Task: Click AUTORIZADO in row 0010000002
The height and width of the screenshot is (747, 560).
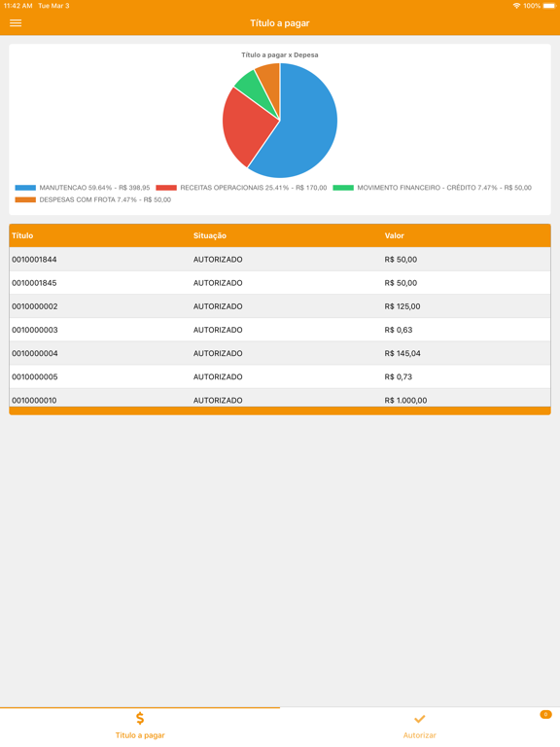Action: (218, 306)
